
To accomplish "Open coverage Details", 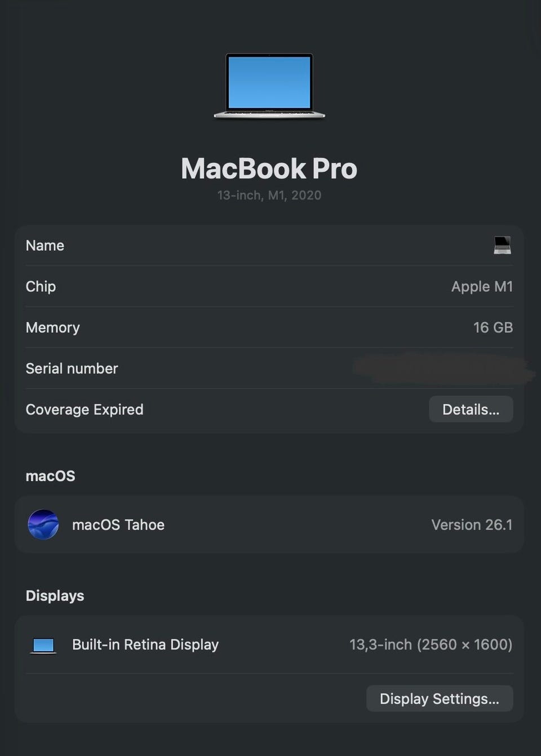I will (x=471, y=409).
